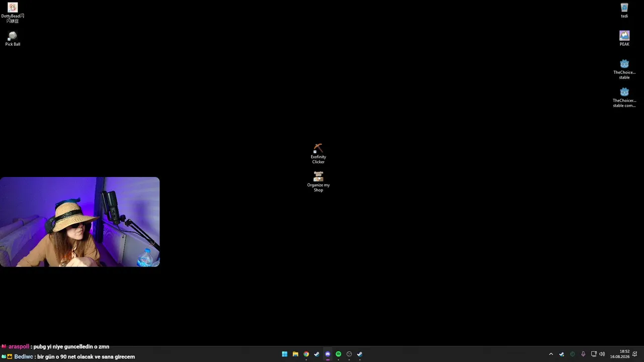Open the DottyBead desktop shortcut

pyautogui.click(x=13, y=13)
